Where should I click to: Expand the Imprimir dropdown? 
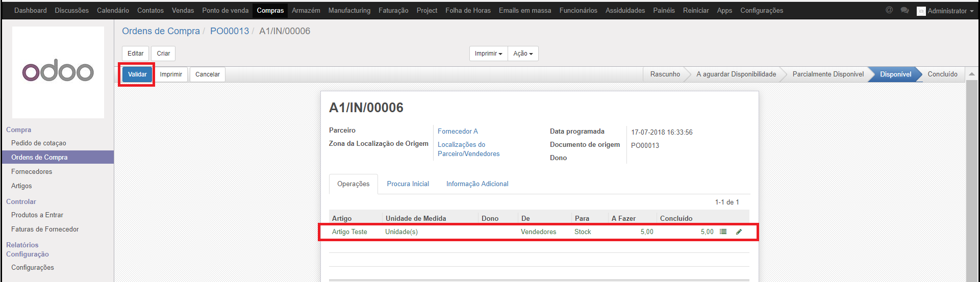[488, 54]
